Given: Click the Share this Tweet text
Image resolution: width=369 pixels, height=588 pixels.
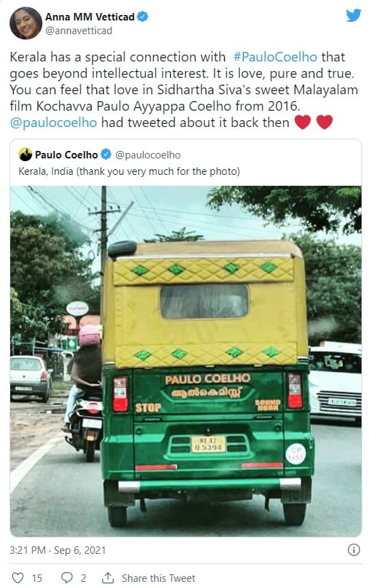Looking at the screenshot, I should point(159,578).
